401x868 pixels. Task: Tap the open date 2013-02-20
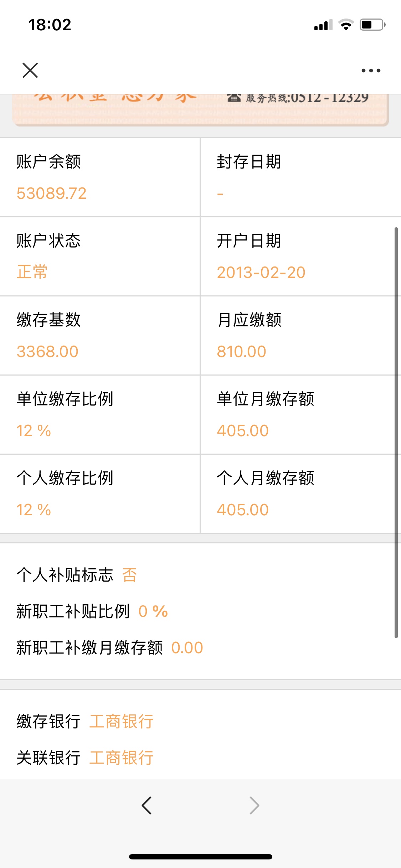(261, 273)
